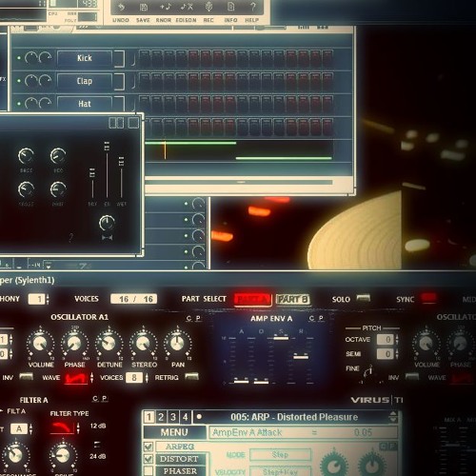Click the Save floppy disk icon
The image size is (476, 476).
[144, 7]
